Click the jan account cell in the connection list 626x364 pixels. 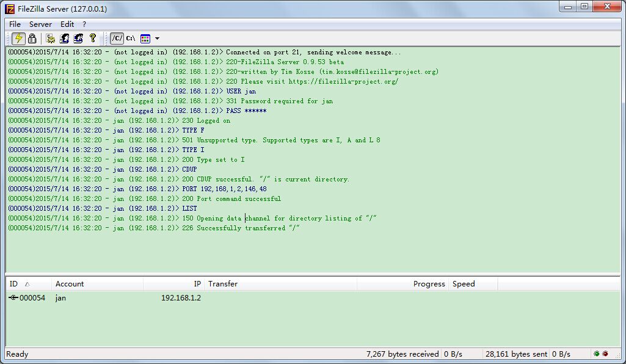(x=60, y=298)
